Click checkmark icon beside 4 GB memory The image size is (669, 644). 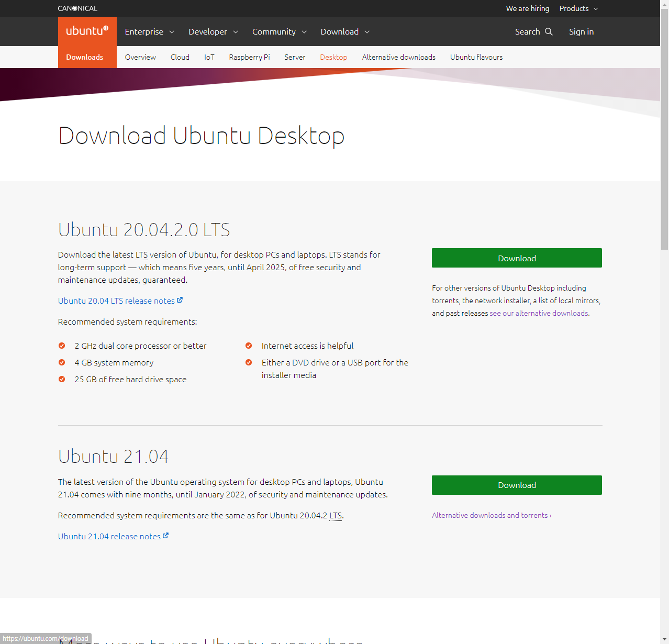pyautogui.click(x=62, y=362)
